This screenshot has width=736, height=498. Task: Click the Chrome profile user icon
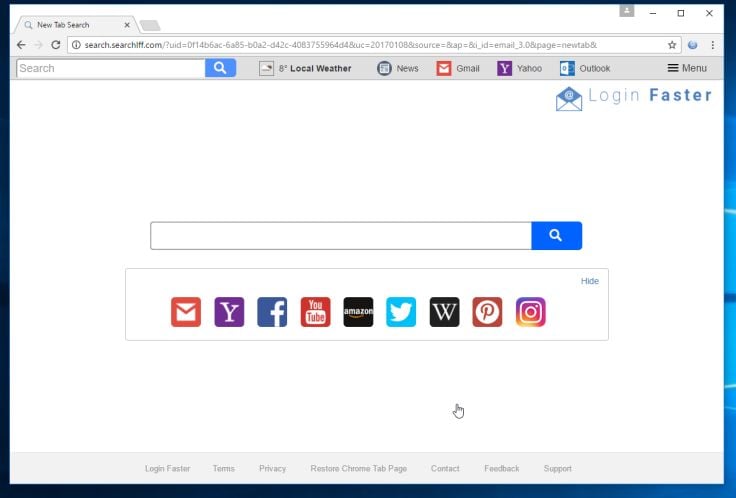click(627, 11)
